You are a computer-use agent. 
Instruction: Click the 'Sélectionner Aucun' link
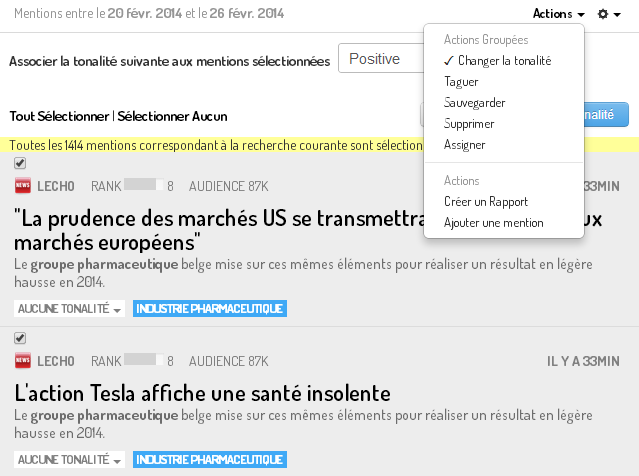pyautogui.click(x=172, y=116)
